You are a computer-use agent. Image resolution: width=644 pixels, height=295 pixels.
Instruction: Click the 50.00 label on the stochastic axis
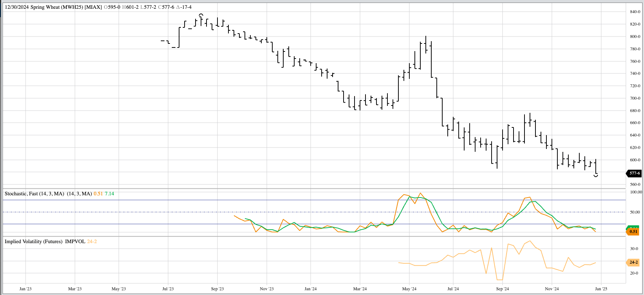(x=636, y=212)
